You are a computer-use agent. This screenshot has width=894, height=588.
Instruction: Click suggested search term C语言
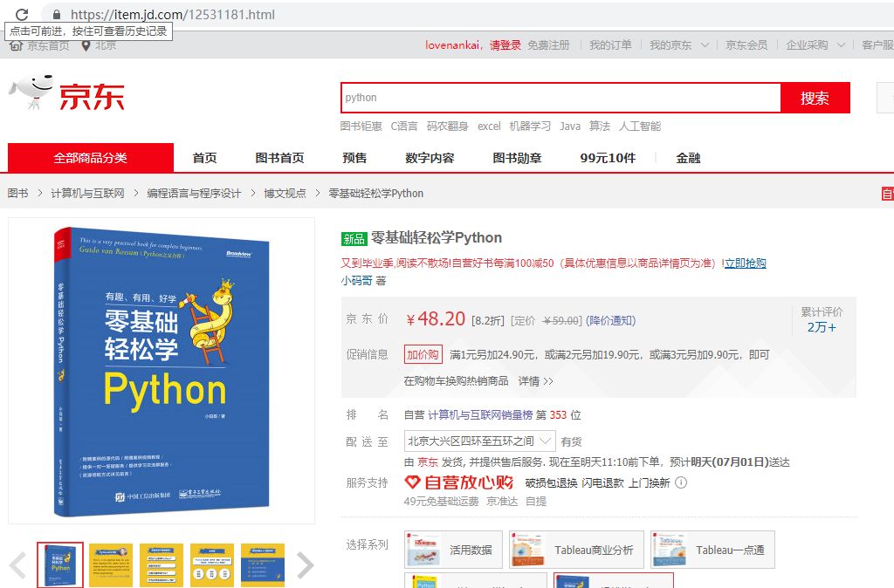[x=404, y=126]
